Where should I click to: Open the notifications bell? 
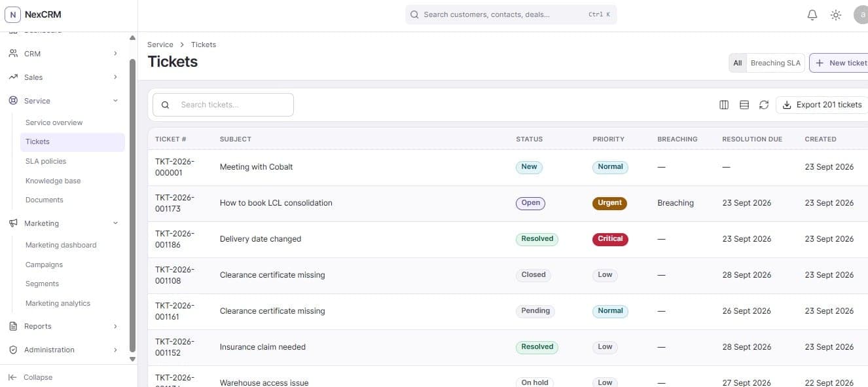[812, 14]
